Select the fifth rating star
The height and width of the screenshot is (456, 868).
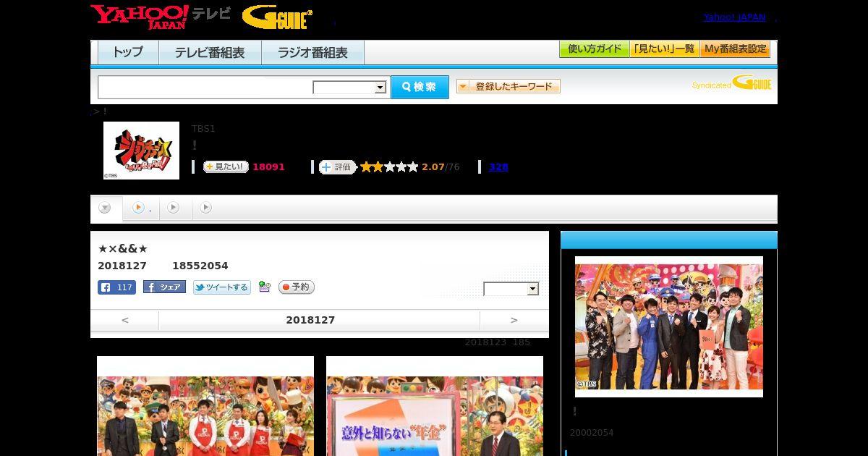[412, 166]
